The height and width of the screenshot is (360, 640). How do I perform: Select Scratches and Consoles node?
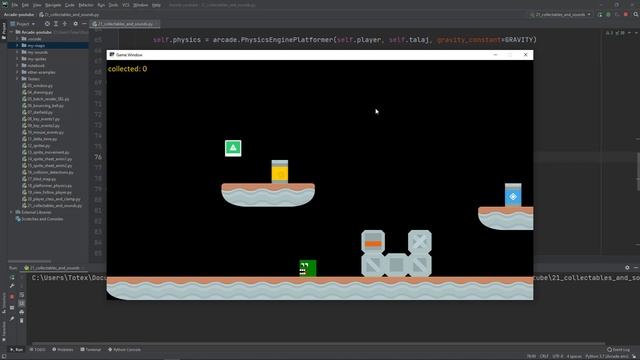[39, 219]
